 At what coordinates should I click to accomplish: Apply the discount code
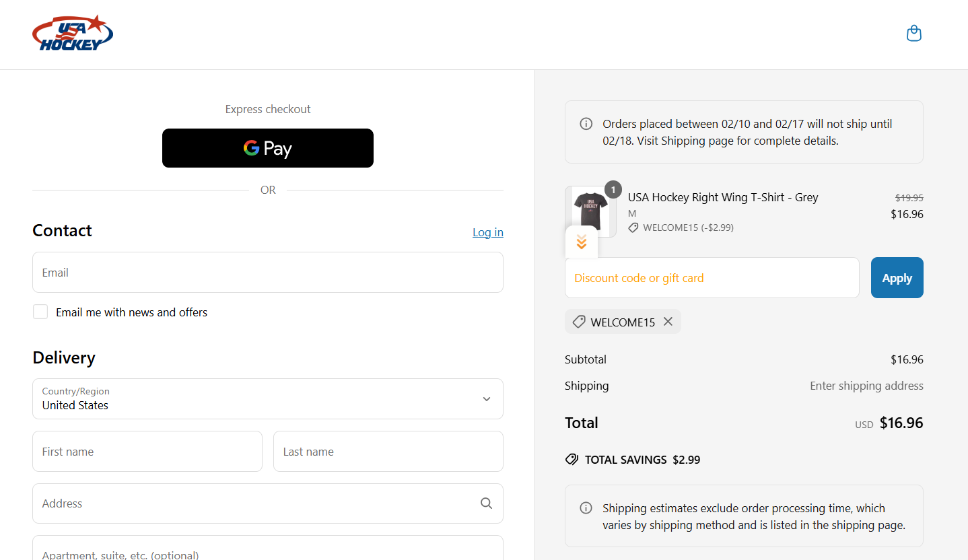point(897,277)
